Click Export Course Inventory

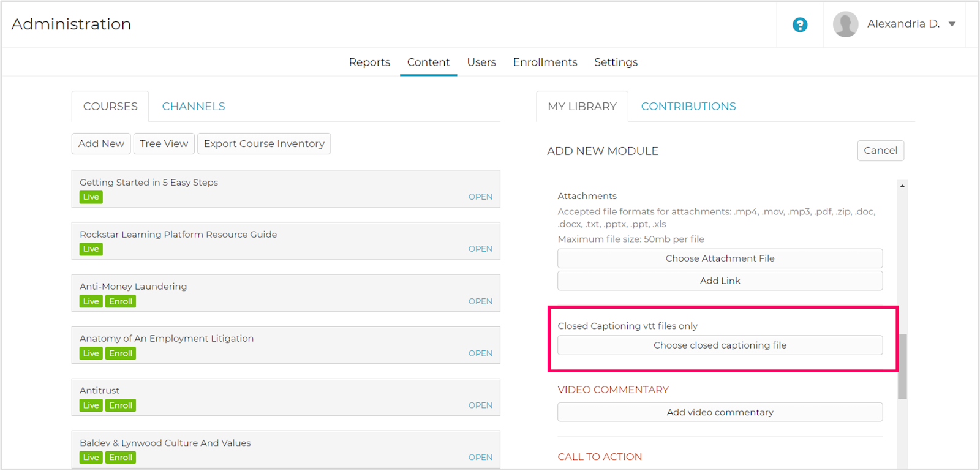point(264,144)
